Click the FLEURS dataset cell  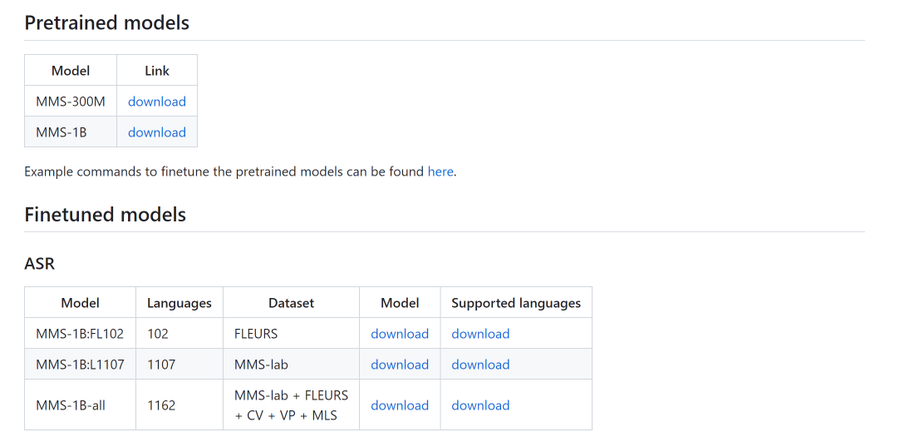click(291, 334)
